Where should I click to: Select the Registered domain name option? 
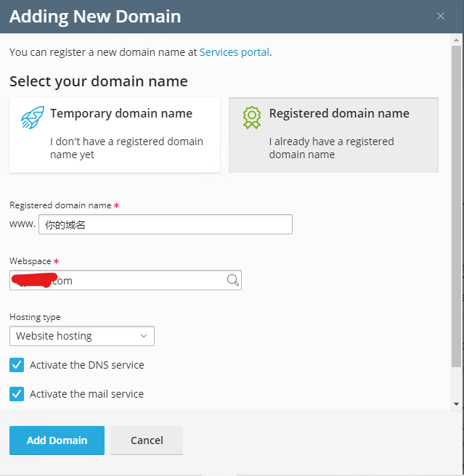pyautogui.click(x=333, y=135)
